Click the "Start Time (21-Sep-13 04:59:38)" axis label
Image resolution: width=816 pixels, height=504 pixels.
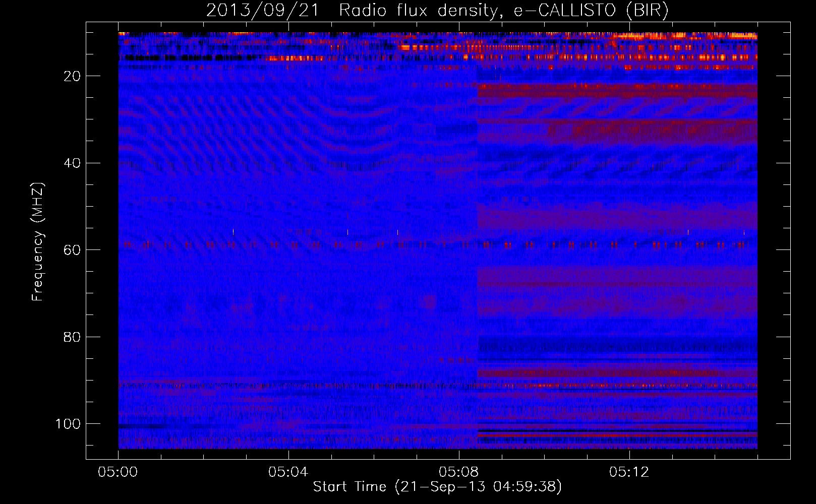pyautogui.click(x=437, y=487)
